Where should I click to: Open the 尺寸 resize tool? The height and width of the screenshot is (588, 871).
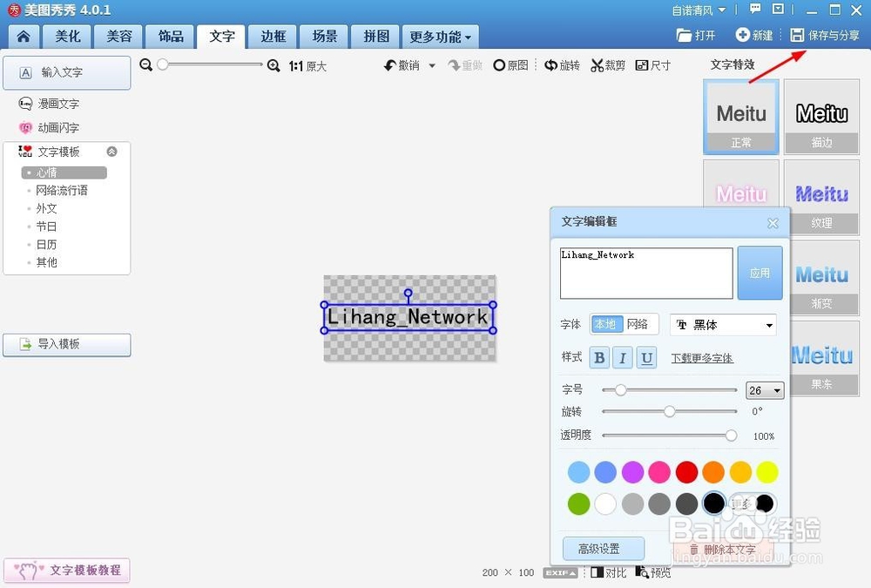pyautogui.click(x=652, y=65)
